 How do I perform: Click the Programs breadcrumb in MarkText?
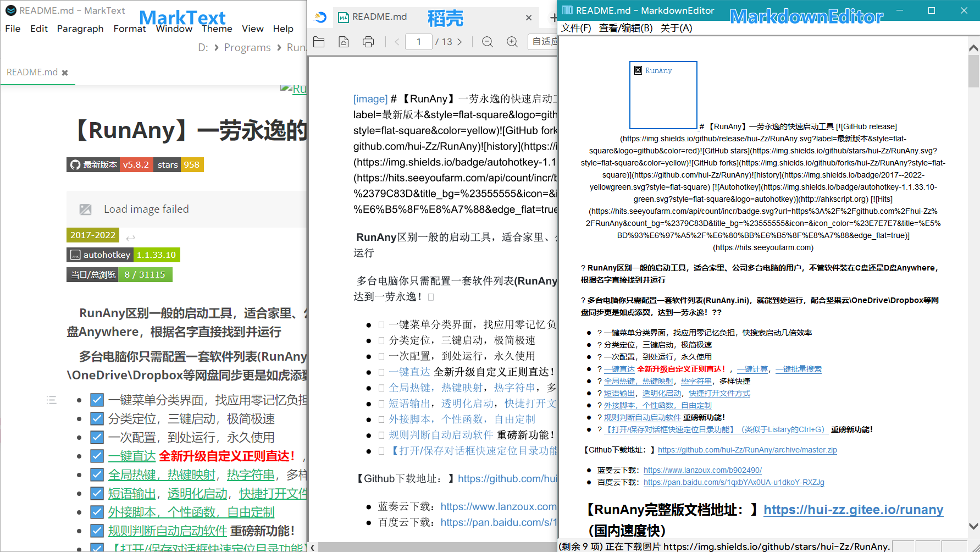pyautogui.click(x=247, y=48)
